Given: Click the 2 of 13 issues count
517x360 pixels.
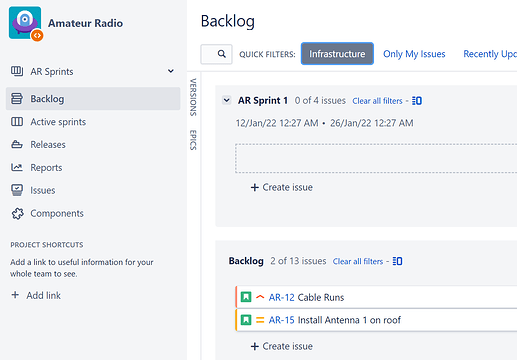Looking at the screenshot, I should (298, 261).
